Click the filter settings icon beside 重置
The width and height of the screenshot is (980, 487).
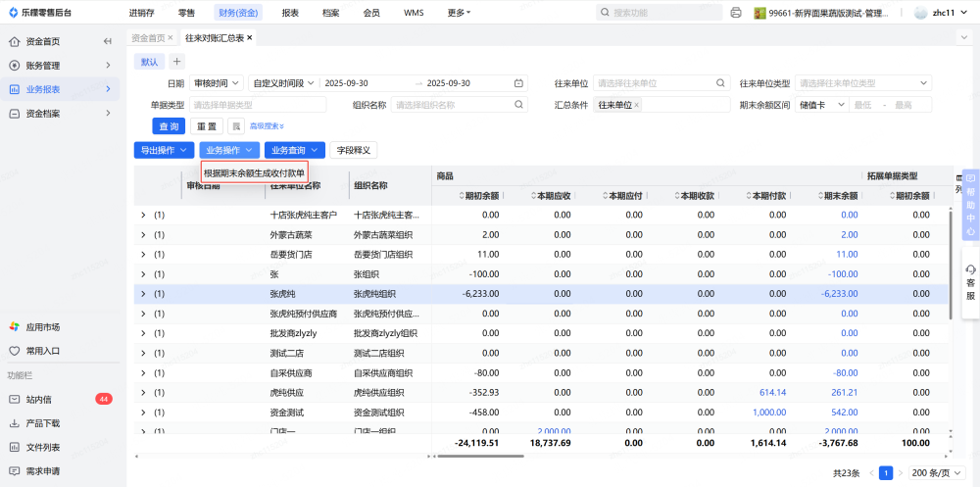[236, 126]
